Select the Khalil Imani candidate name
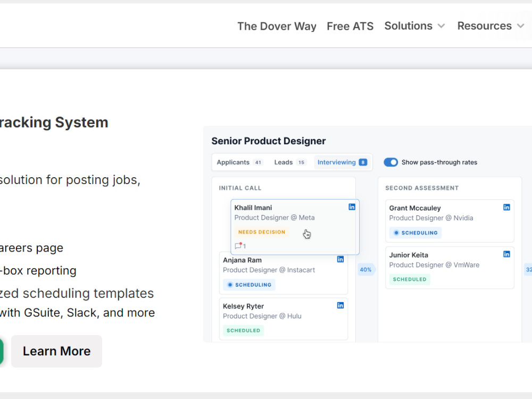Viewport: 532px width, 399px height. point(253,207)
